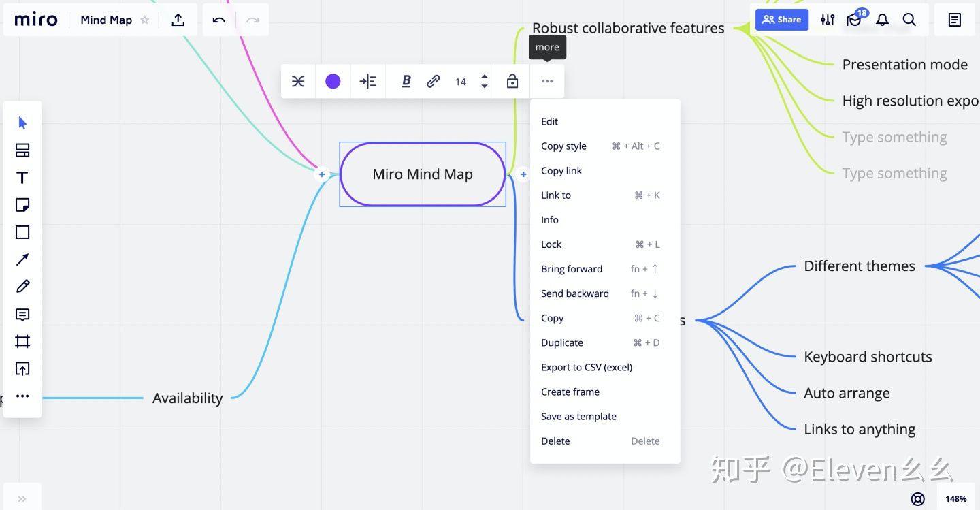Viewport: 980px width, 510px height.
Task: Open board search
Action: click(x=909, y=20)
